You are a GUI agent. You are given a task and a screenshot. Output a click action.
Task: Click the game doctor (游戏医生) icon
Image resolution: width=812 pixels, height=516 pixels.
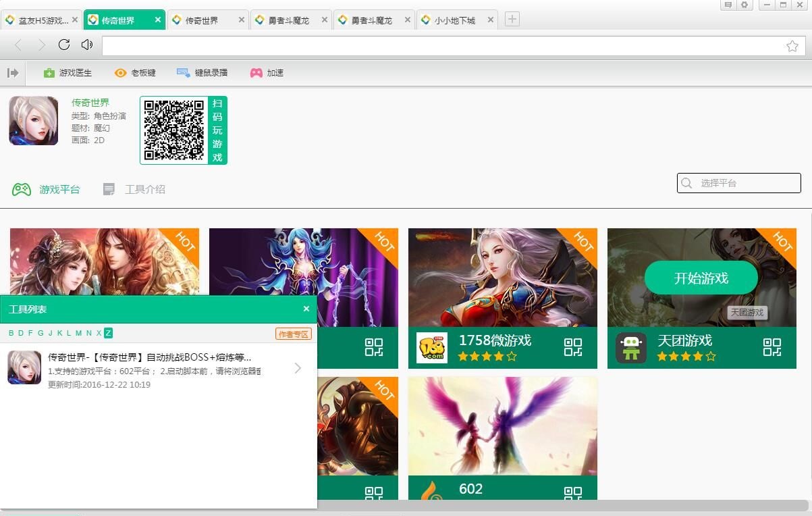49,73
